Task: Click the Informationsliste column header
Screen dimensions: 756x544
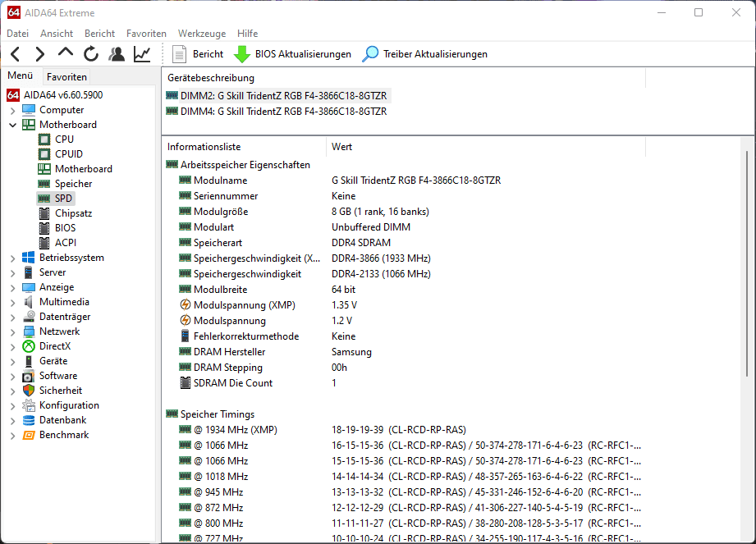Action: 244,147
